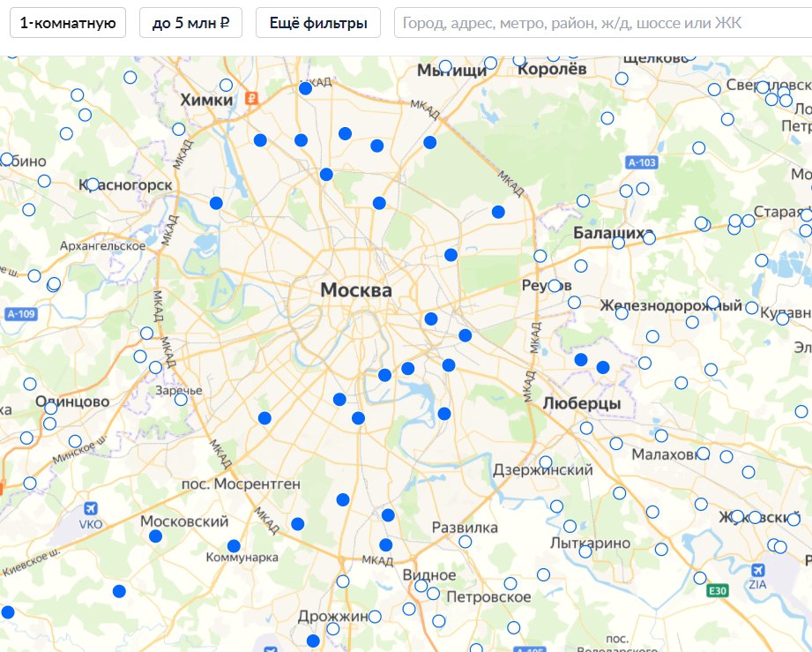
Task: Click the Архангельское place label
Action: [103, 245]
